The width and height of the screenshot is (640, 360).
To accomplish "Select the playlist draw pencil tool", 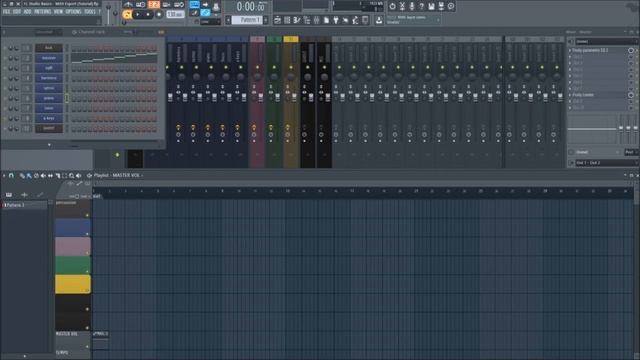I will 22,176.
